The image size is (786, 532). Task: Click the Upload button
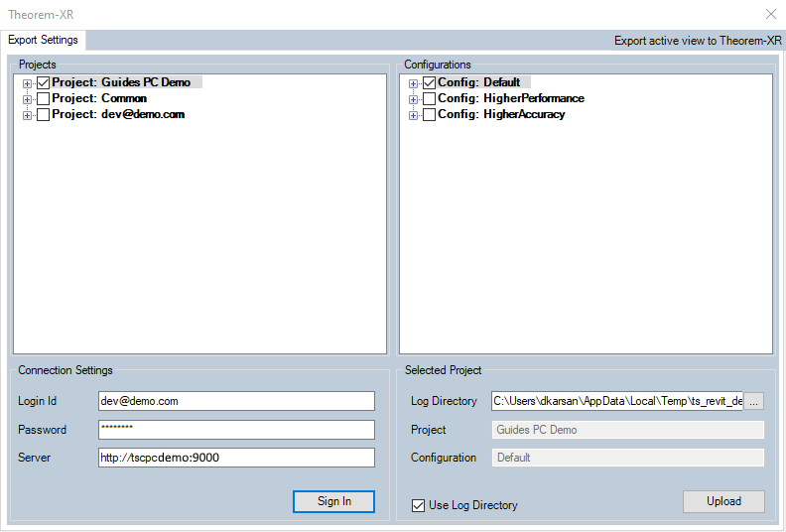pos(723,501)
